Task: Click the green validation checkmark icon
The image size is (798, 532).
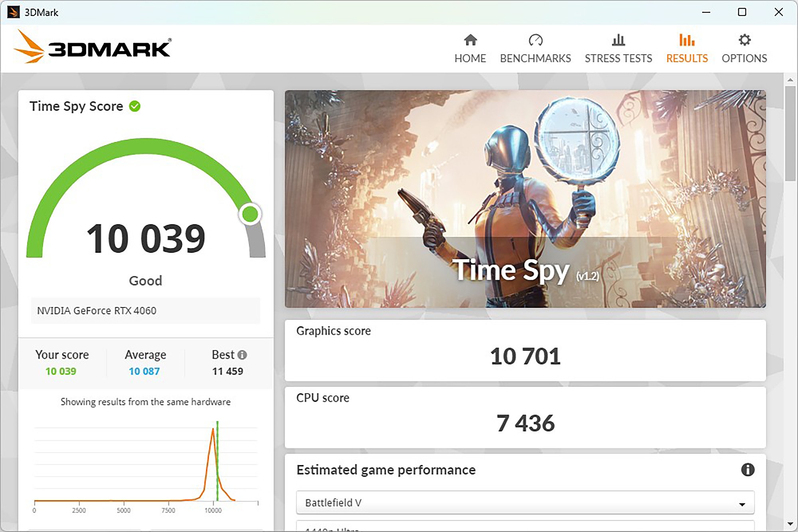Action: point(135,106)
